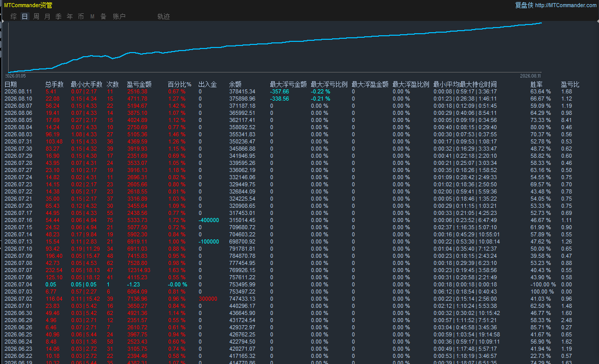Click the 盈亏比 column header
This screenshot has width=599, height=364.
click(x=570, y=84)
